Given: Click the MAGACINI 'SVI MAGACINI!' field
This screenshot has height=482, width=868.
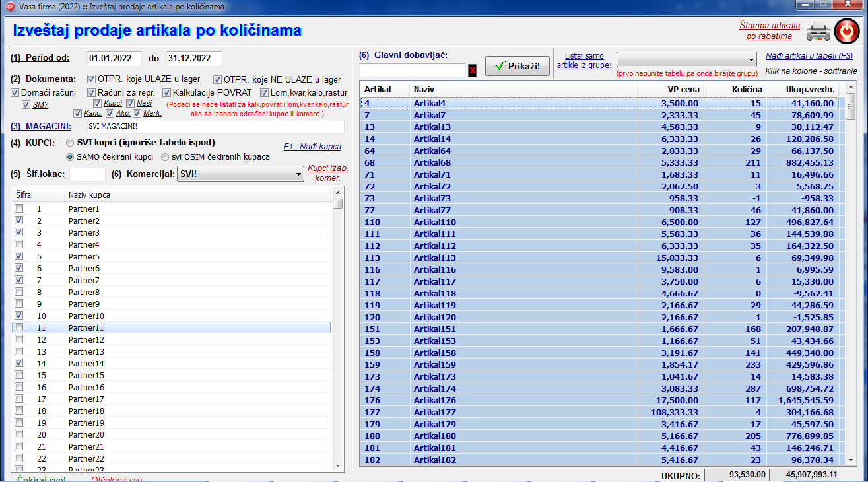Looking at the screenshot, I should pos(215,126).
